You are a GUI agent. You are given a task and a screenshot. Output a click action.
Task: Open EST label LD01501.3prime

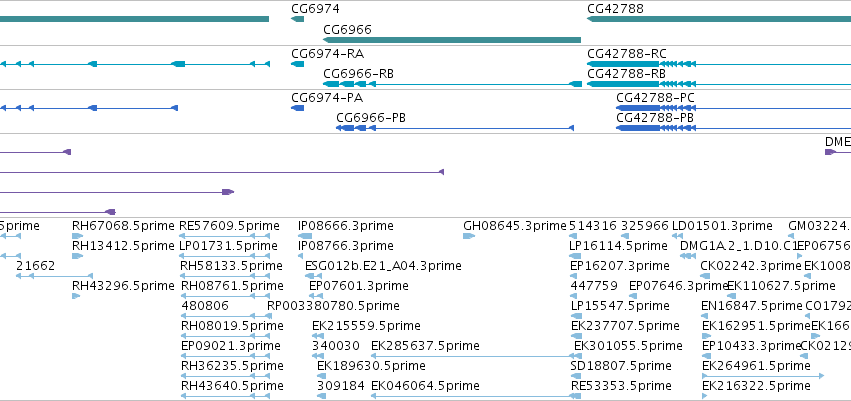[x=722, y=226]
